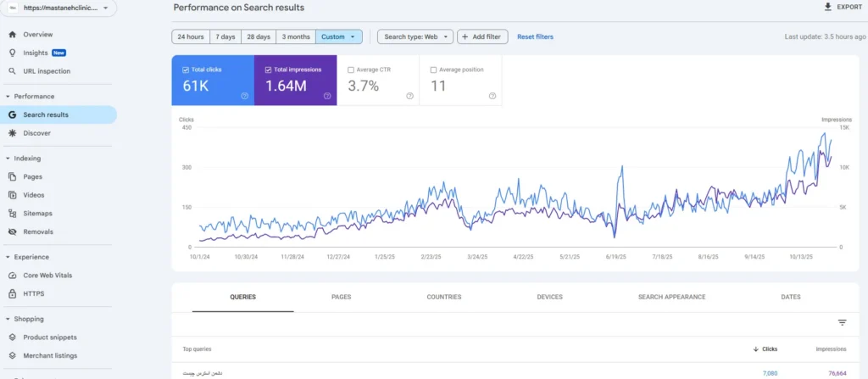Screen dimensions: 868x379
Task: Click the Add filter button
Action: [x=482, y=36]
